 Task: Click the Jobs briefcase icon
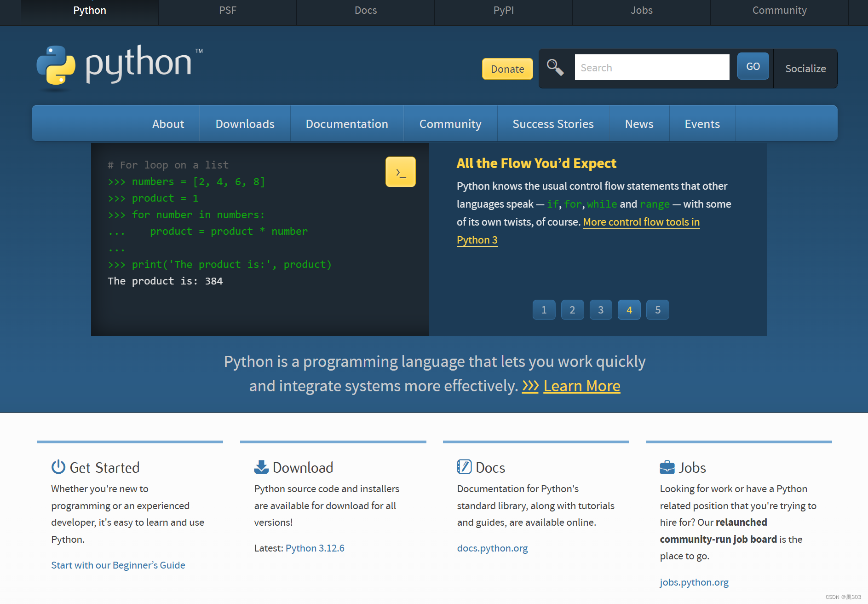click(667, 467)
